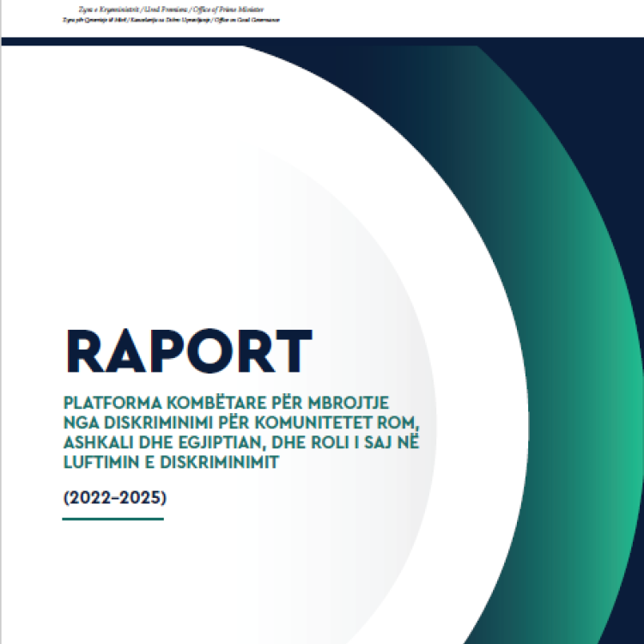Click the 'Office on Good Governance' header line
The height and width of the screenshot is (644, 644).
click(x=171, y=20)
